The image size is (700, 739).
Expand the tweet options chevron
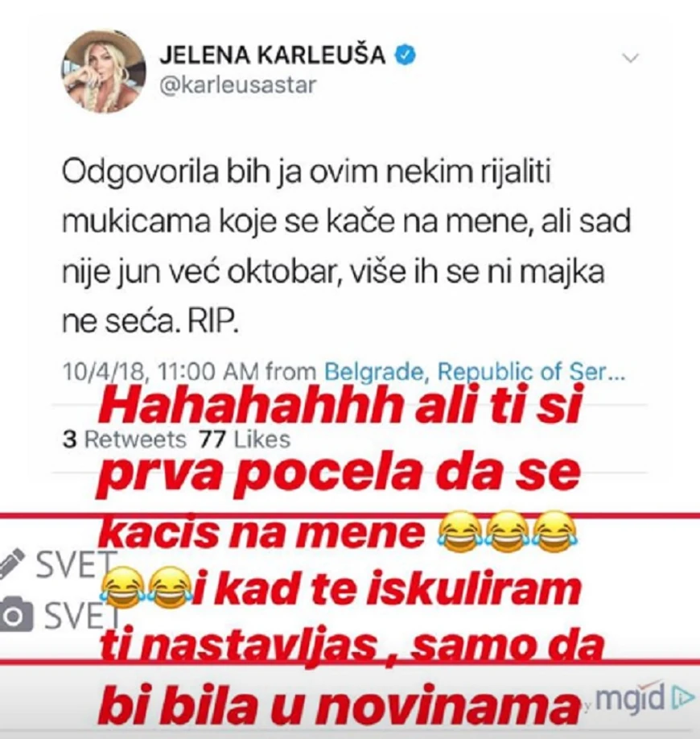click(x=630, y=59)
